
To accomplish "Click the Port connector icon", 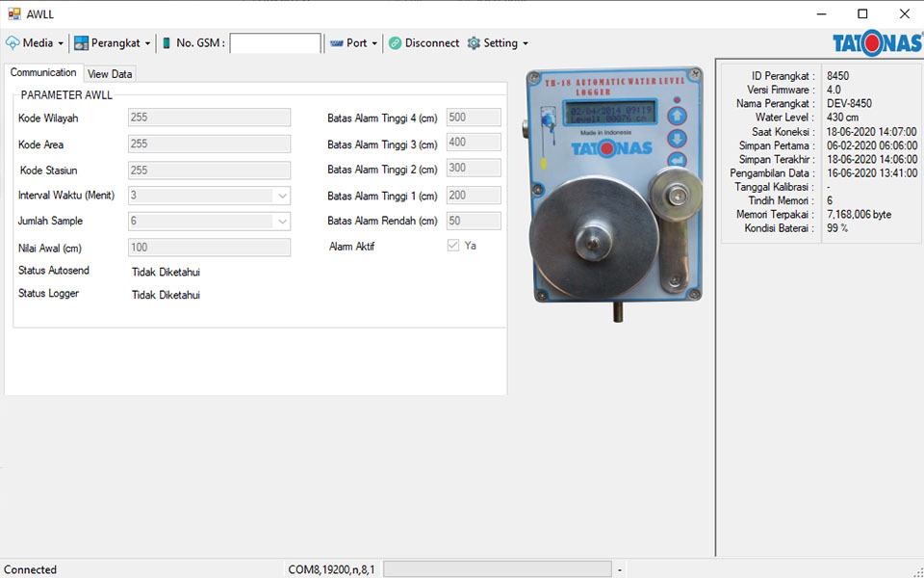I will pyautogui.click(x=336, y=43).
